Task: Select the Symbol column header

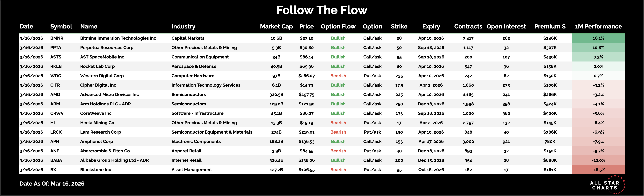Action: tap(61, 27)
